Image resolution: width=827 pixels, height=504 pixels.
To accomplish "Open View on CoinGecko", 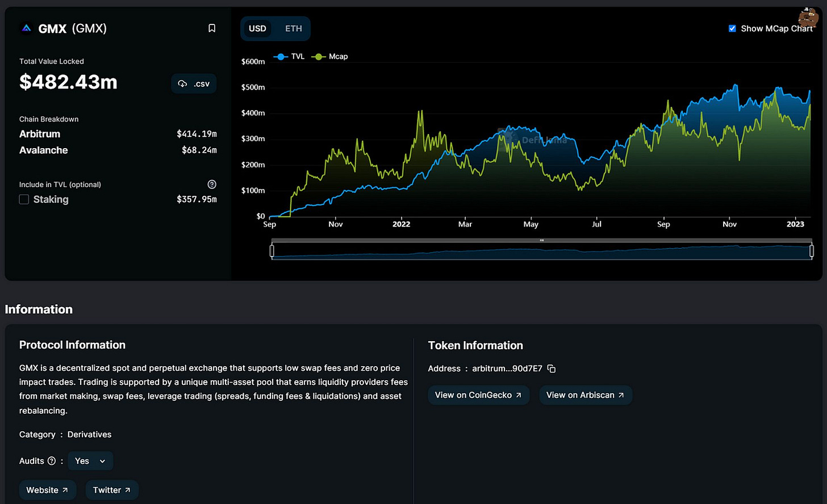I will (x=479, y=395).
